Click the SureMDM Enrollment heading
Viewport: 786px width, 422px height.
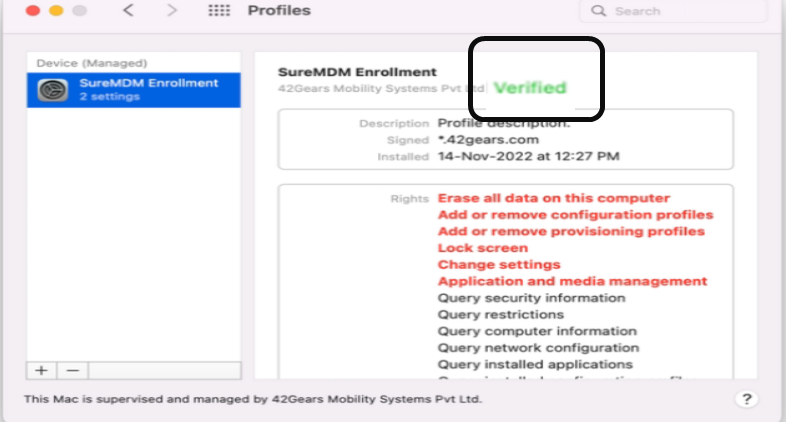[x=357, y=72]
